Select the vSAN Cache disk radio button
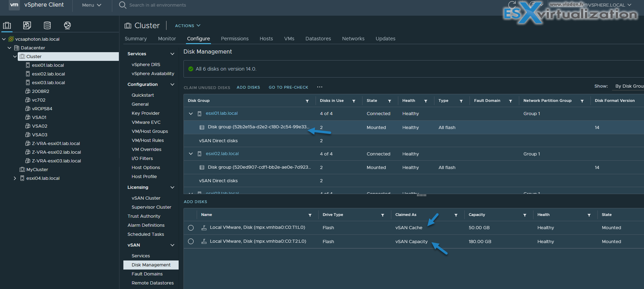Image resolution: width=644 pixels, height=289 pixels. tap(191, 228)
